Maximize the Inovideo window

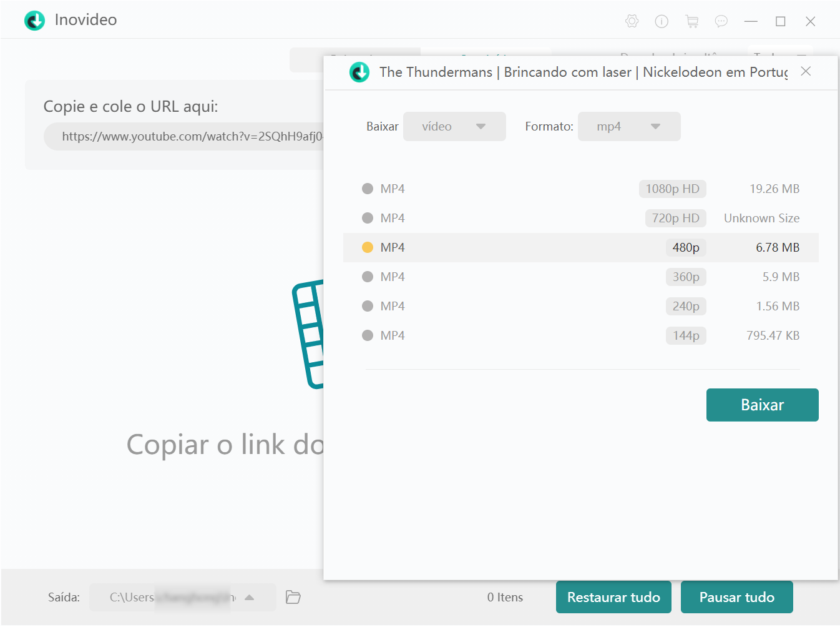[x=780, y=21]
